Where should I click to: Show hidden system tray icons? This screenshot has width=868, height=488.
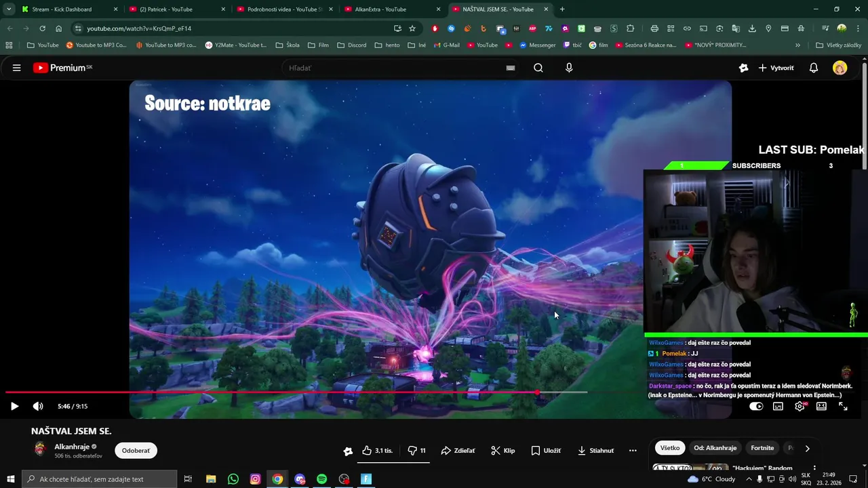[x=749, y=479]
